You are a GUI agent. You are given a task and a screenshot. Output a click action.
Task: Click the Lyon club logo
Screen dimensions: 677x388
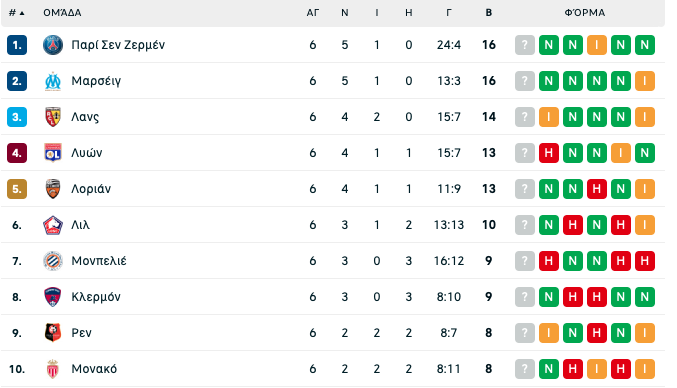point(53,153)
